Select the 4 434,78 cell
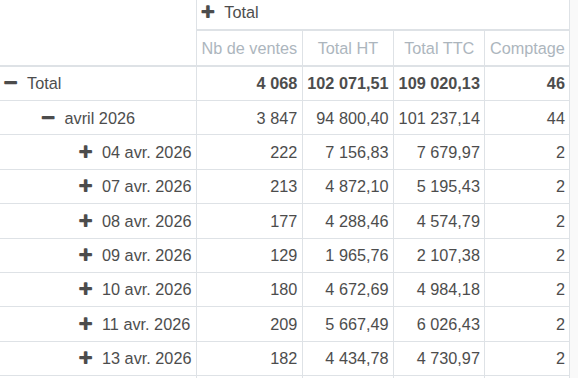The width and height of the screenshot is (578, 378). coord(348,358)
